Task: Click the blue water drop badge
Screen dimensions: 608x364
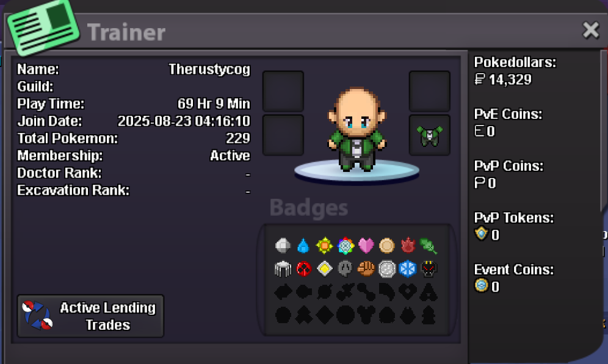Action: coord(303,246)
